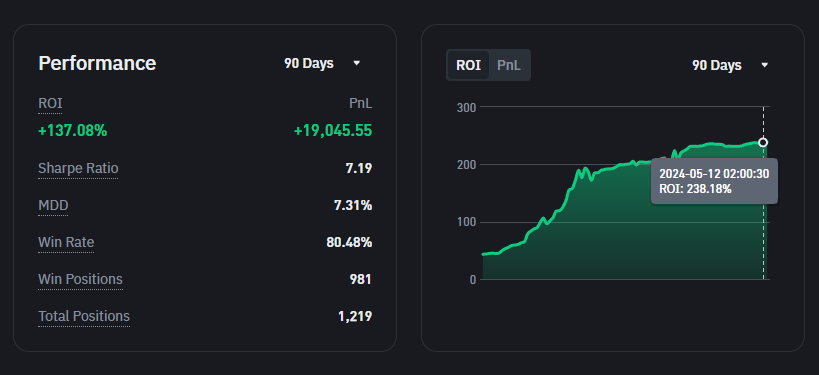
Task: Click the 300 y-axis label
Action: [x=466, y=107]
